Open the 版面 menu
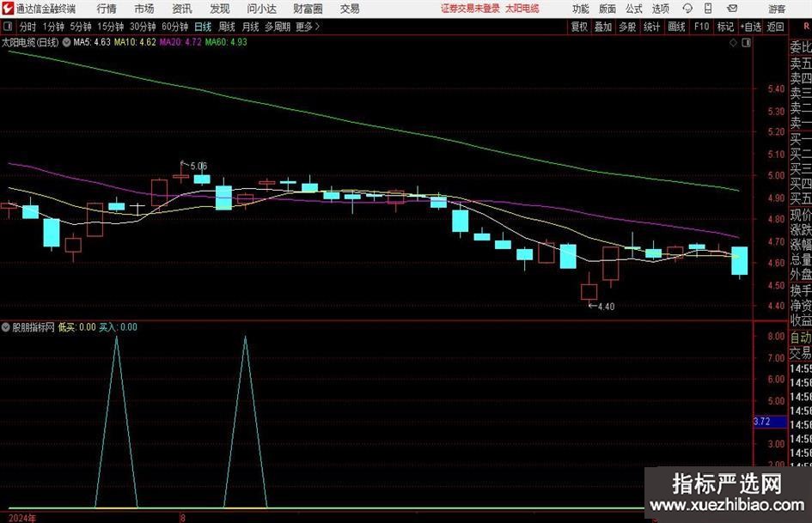Viewport: 812px width, 523px height. 607,9
